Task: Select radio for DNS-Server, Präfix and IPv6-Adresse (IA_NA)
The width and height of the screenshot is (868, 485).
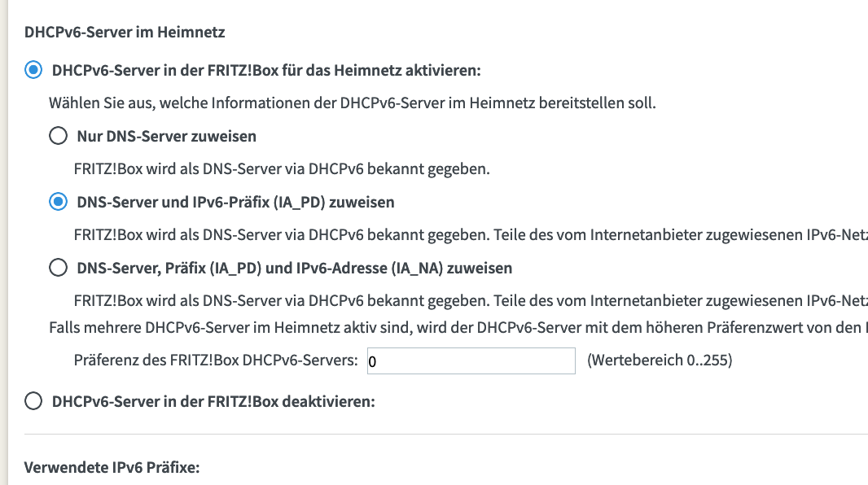Action: click(x=58, y=268)
